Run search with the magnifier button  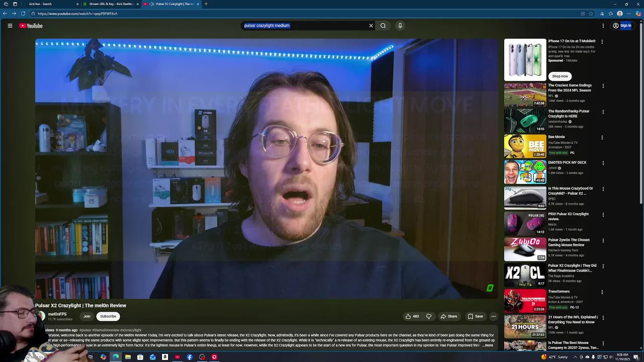[383, 26]
